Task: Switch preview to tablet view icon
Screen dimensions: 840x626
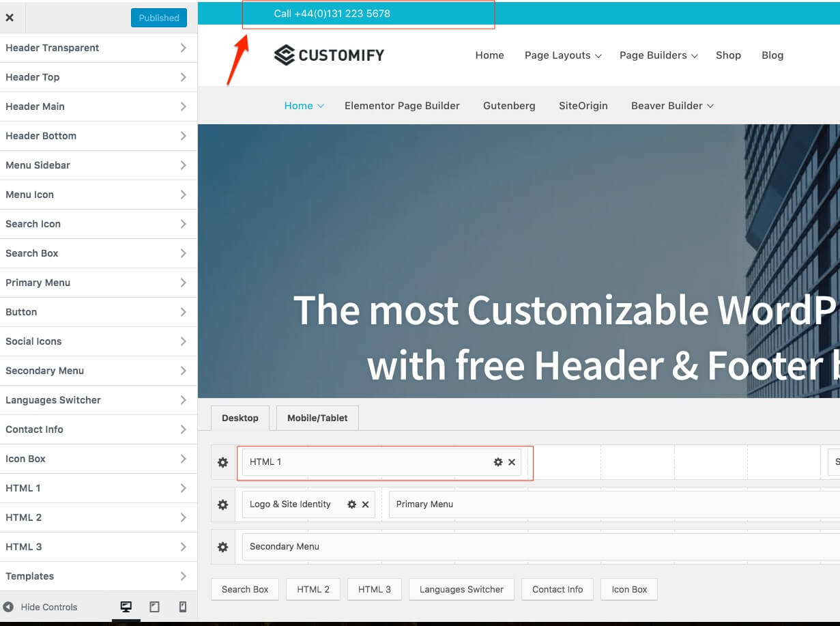Action: [154, 607]
